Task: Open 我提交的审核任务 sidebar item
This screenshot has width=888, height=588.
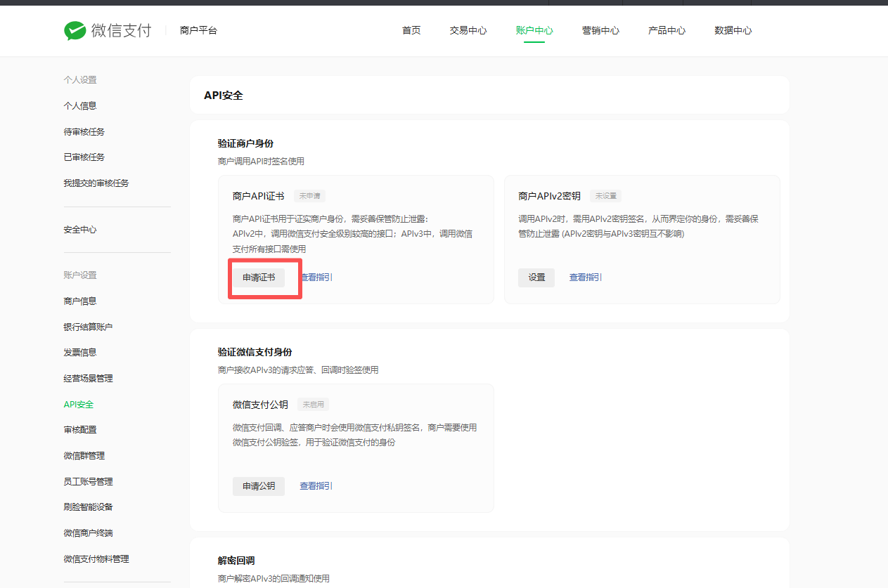Action: (96, 183)
